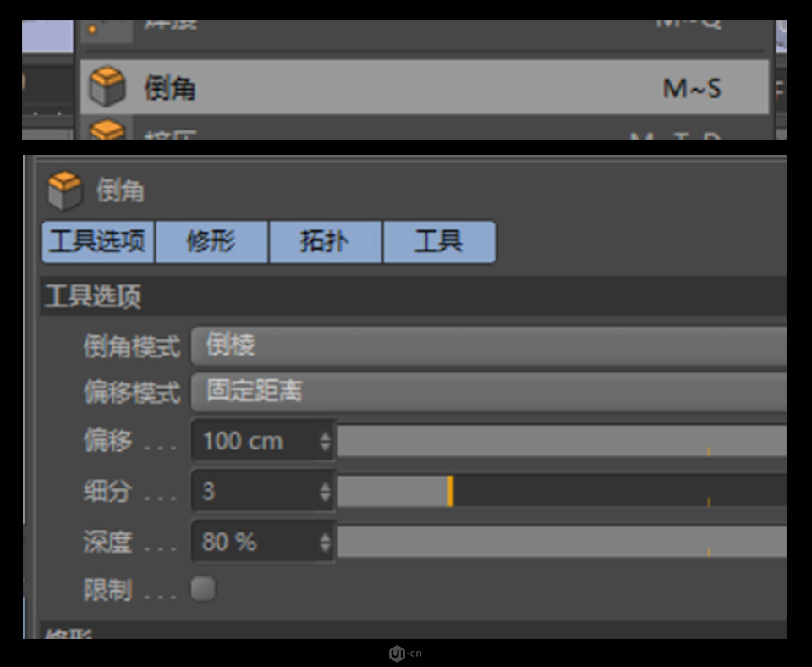Select the 焊接 M~Q menu entry
This screenshot has height=667, width=812.
(381, 23)
